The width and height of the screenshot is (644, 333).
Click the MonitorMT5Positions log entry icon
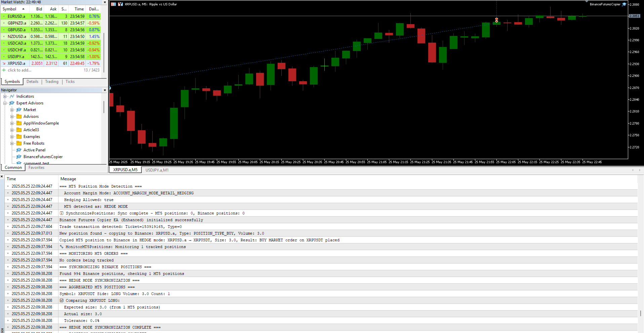[x=62, y=247]
